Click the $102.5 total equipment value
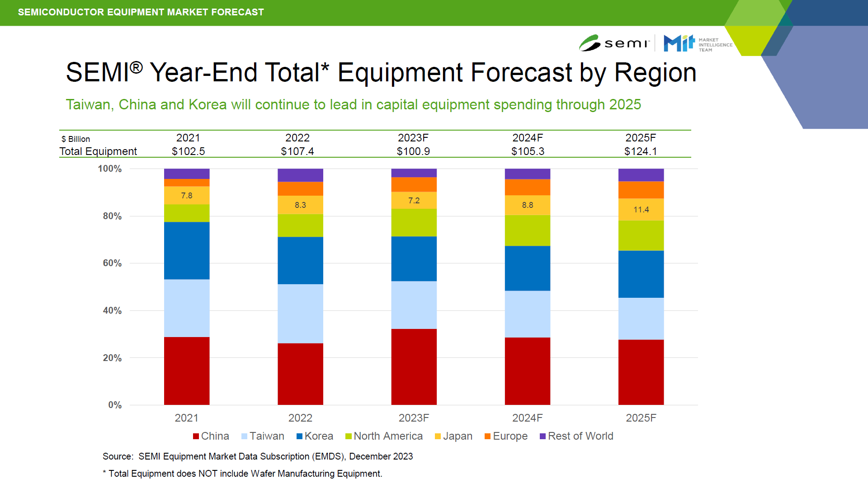Image resolution: width=868 pixels, height=488 pixels. pyautogui.click(x=189, y=151)
